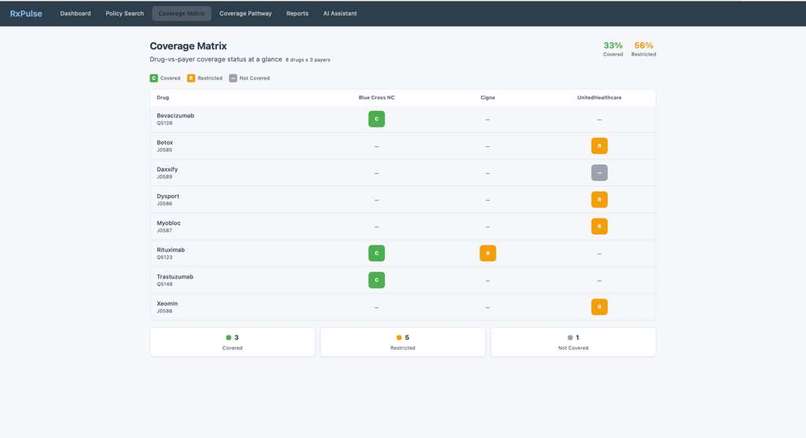The width and height of the screenshot is (806, 438).
Task: Click the Xeomin Cigna dash cell
Action: point(488,307)
